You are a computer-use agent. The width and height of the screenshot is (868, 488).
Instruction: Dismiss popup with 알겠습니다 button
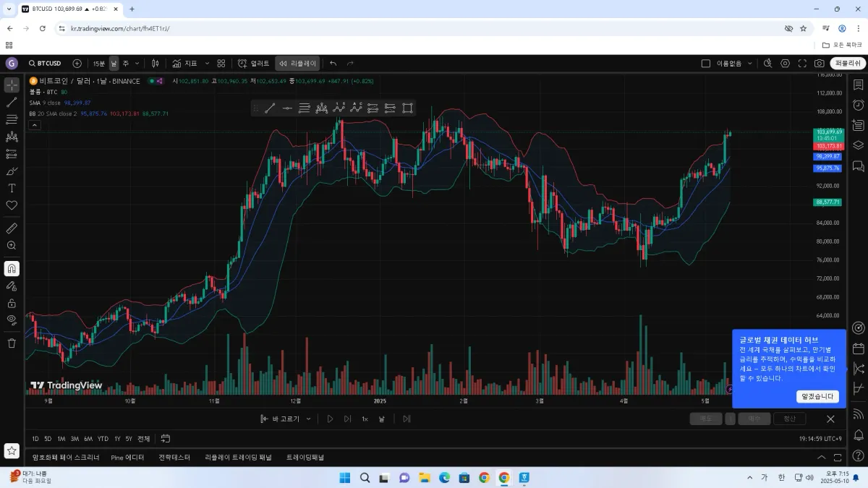tap(817, 396)
